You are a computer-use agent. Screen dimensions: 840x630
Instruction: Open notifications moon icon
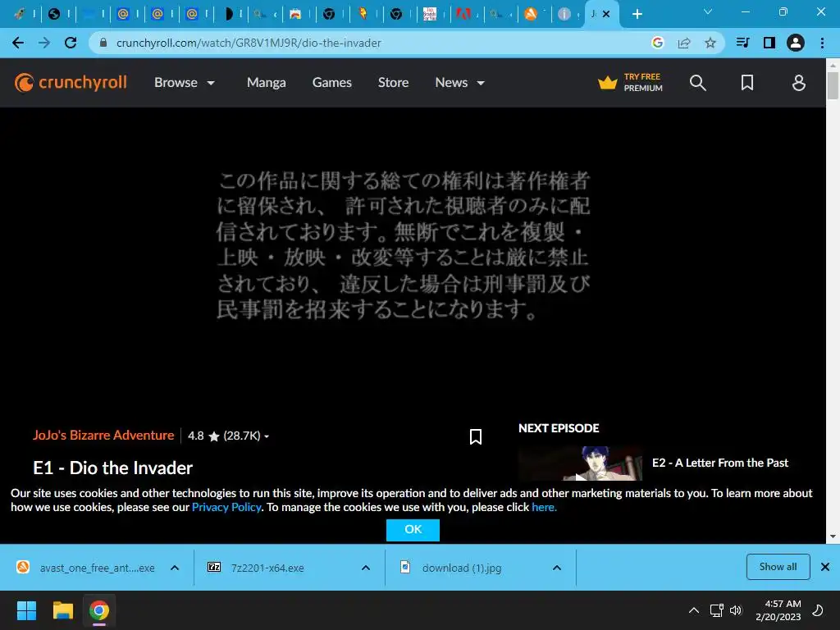tap(818, 610)
